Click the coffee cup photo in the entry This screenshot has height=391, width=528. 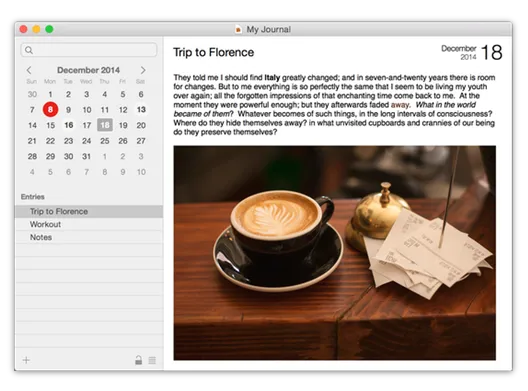click(x=334, y=253)
